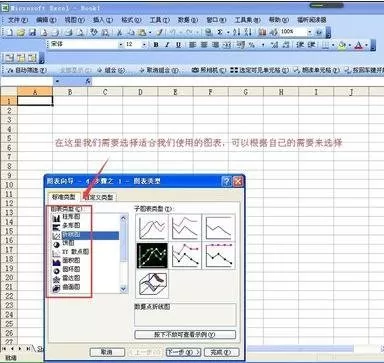Click the 取消组合 toolbar button
Image resolution: width=384 pixels, height=363 pixels.
pyautogui.click(x=159, y=70)
